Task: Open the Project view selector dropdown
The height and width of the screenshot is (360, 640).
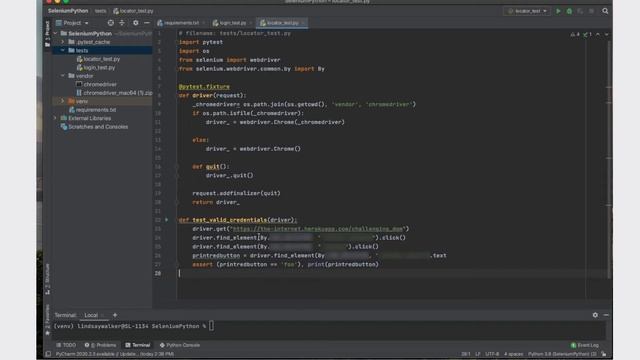Action: coord(72,23)
